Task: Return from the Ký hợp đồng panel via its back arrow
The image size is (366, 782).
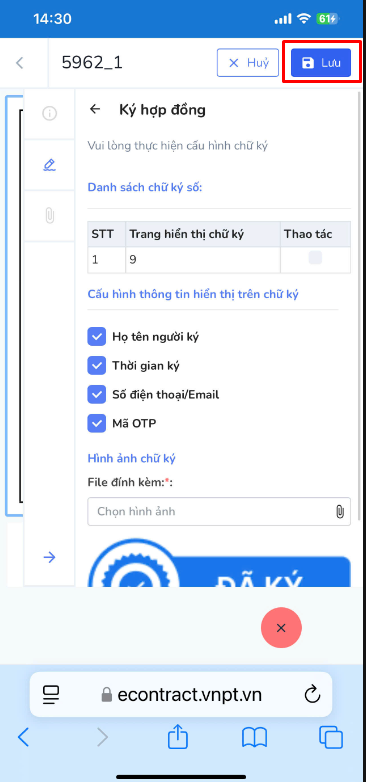Action: [x=95, y=109]
